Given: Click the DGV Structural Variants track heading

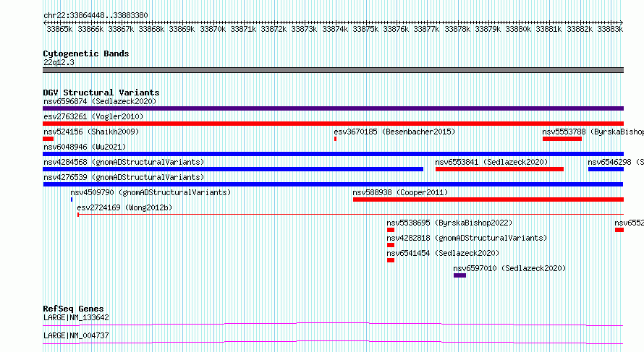Looking at the screenshot, I should [101, 93].
